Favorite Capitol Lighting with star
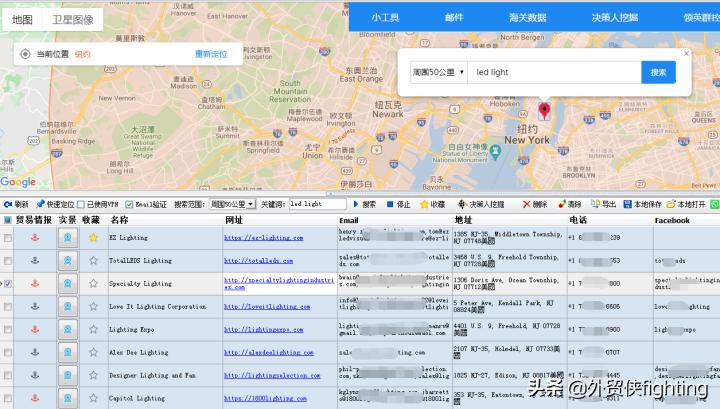Image resolution: width=720 pixels, height=409 pixels. [93, 398]
